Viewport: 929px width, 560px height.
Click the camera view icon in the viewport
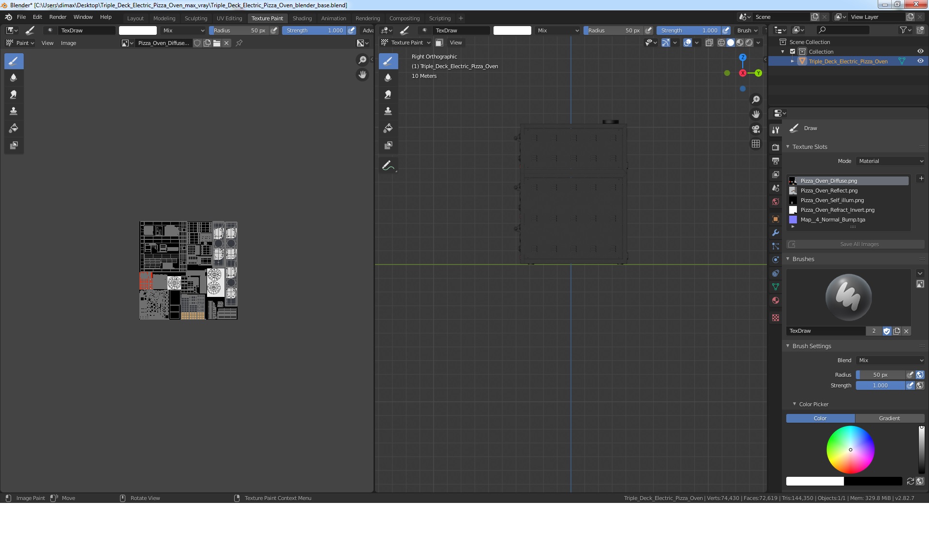(x=756, y=129)
